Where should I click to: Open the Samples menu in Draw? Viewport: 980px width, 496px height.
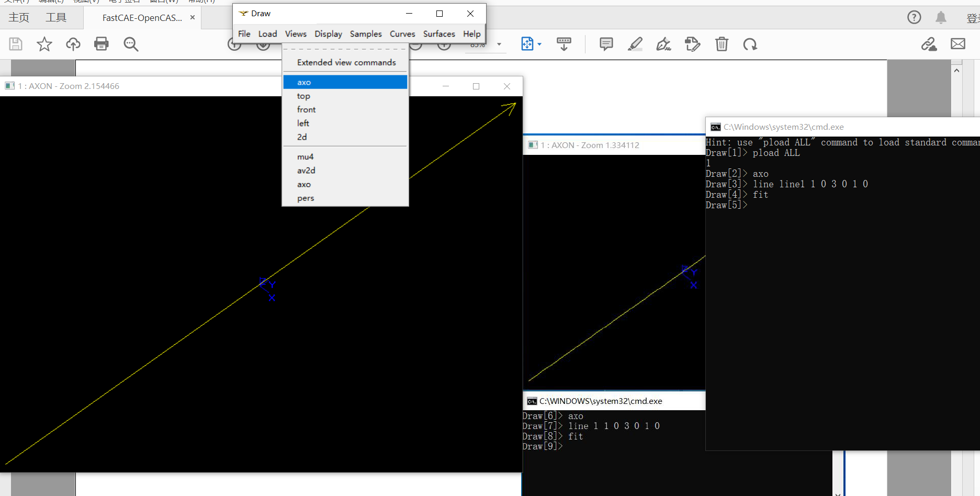[x=366, y=33]
